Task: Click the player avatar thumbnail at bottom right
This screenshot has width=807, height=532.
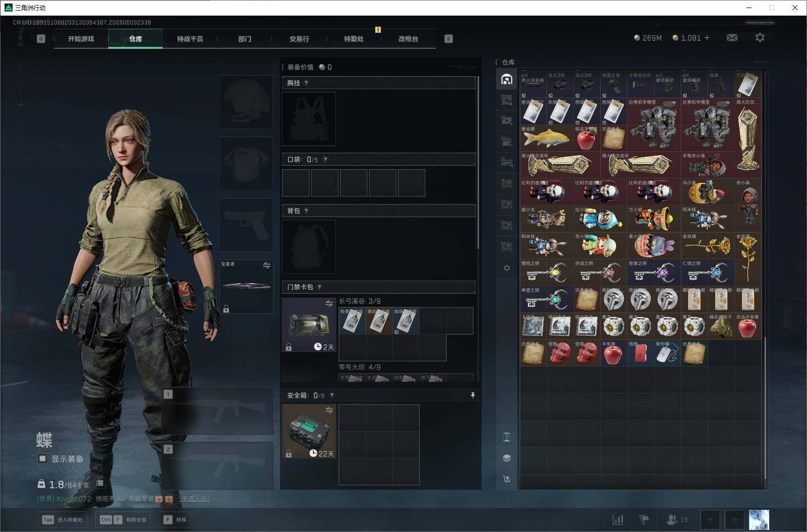Action: [x=759, y=520]
